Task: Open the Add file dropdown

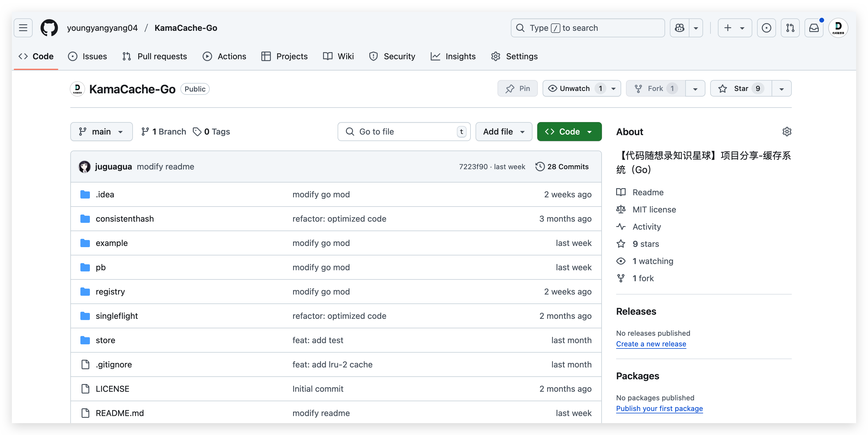Action: click(x=504, y=132)
